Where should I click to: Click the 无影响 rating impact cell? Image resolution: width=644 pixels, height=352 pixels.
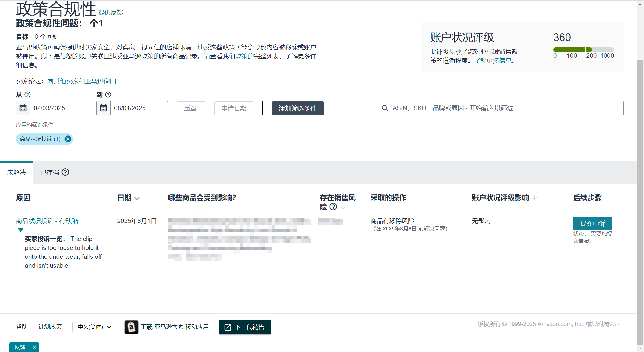(x=481, y=221)
